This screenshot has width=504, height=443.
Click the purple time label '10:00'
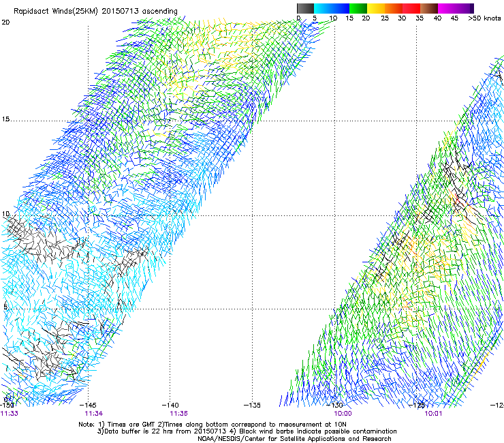pos(343,414)
